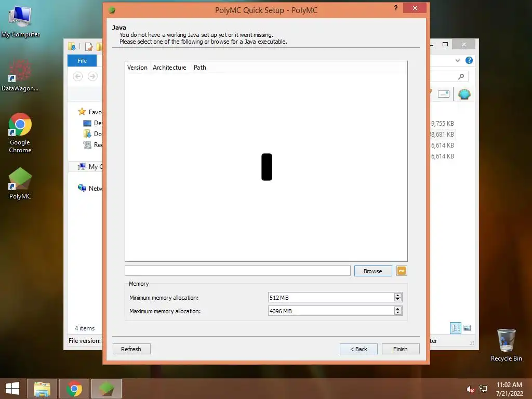Increase minimum memory allocation with up arrow
The width and height of the screenshot is (532, 399).
click(398, 295)
